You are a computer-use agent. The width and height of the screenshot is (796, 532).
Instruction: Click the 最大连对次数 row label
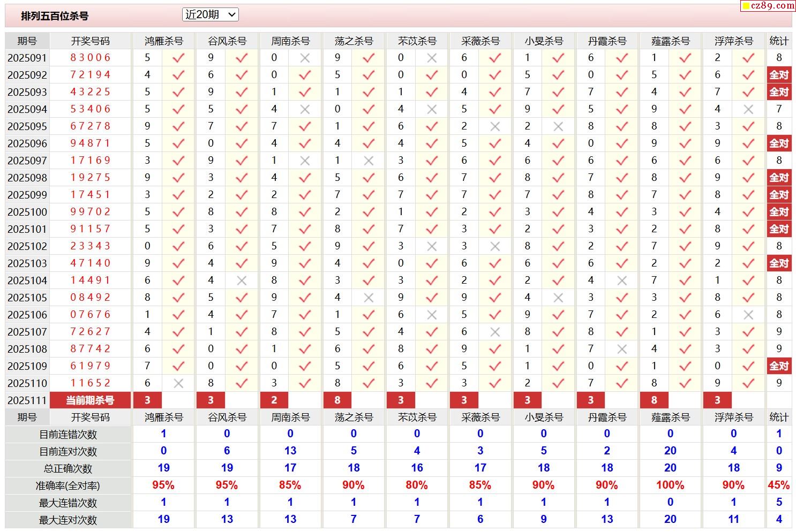tap(68, 520)
